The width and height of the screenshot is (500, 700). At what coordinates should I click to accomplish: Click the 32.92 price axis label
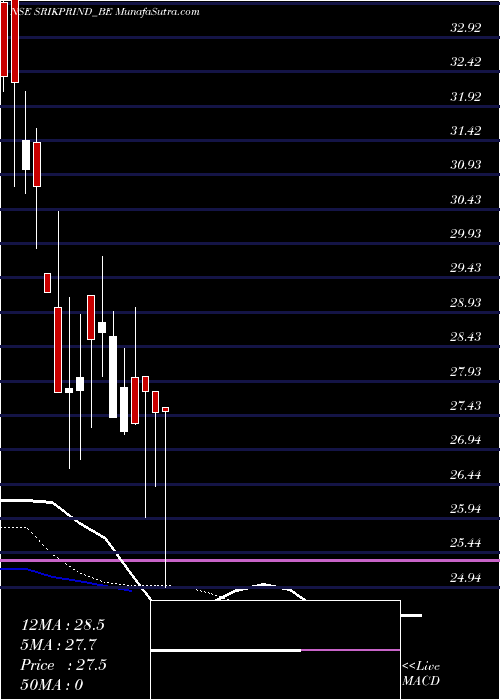click(x=465, y=28)
